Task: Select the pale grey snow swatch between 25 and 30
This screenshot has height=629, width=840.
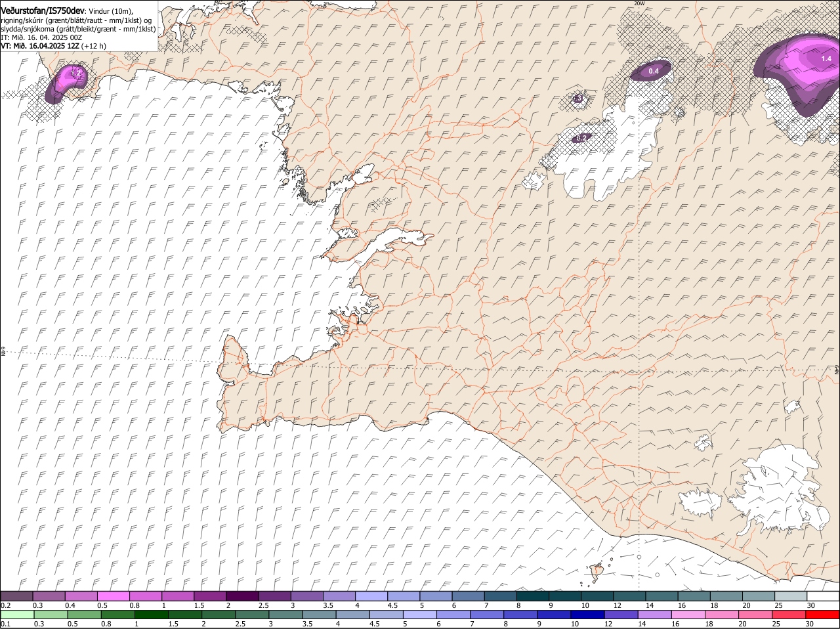Action: click(790, 596)
